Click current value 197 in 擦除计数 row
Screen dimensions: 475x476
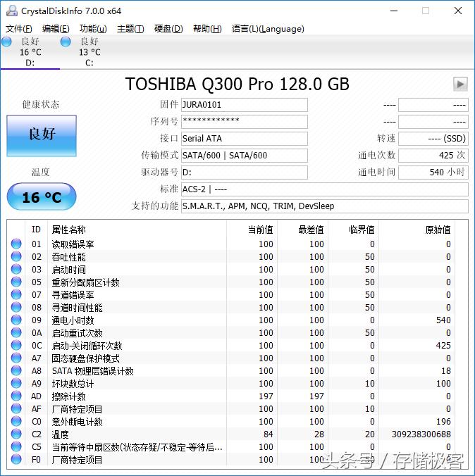pyautogui.click(x=266, y=396)
